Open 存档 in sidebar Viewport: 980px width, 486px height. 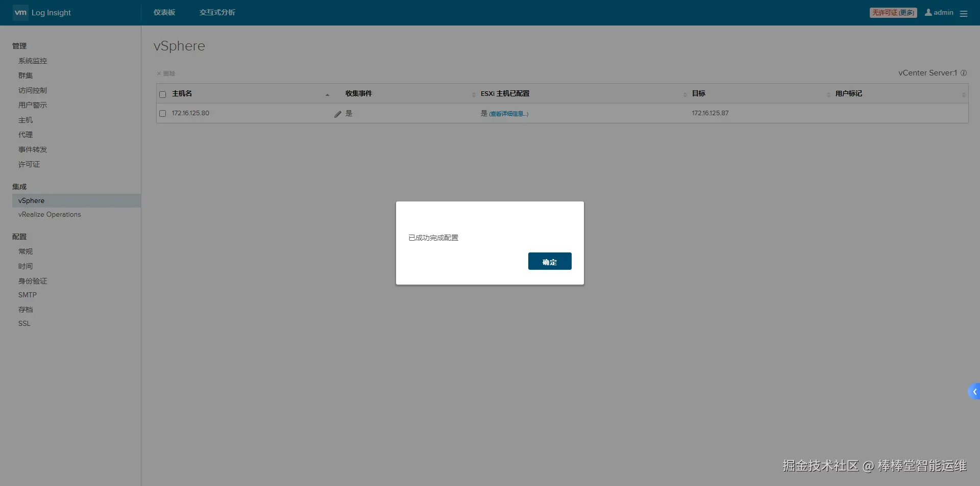(26, 310)
